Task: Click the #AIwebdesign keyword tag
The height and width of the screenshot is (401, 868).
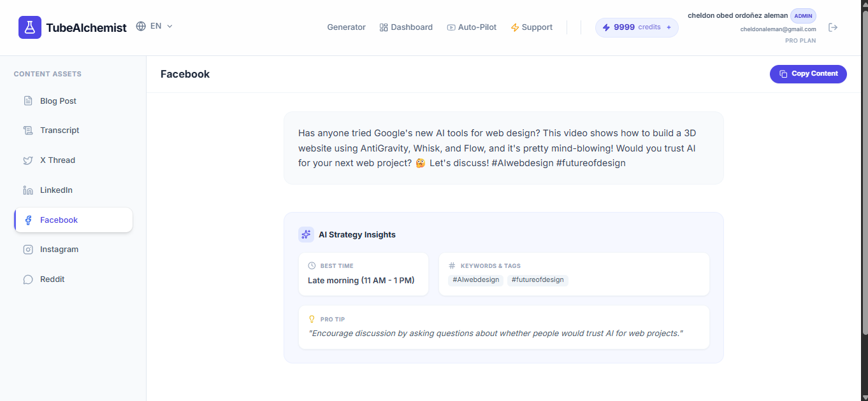Action: (475, 280)
